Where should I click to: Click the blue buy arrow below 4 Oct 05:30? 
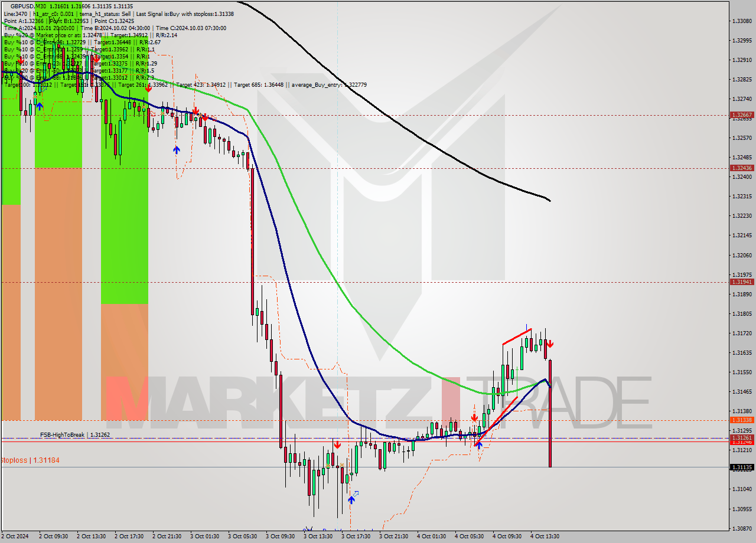480,447
